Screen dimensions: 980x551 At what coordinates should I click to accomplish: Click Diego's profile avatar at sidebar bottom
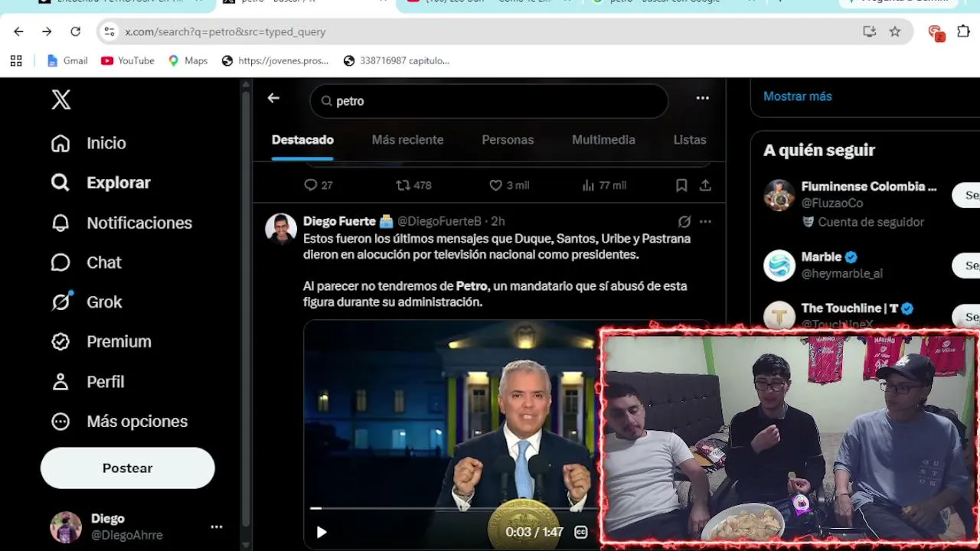pyautogui.click(x=66, y=527)
